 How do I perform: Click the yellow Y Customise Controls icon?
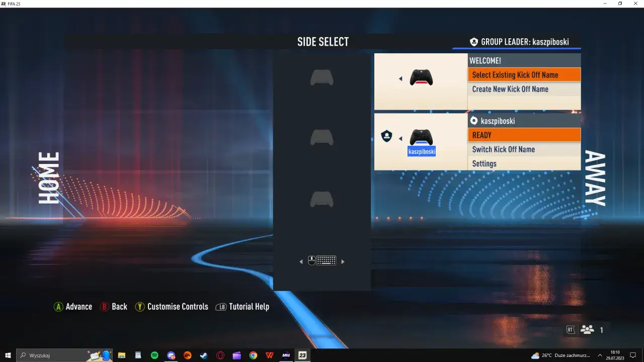tap(139, 307)
